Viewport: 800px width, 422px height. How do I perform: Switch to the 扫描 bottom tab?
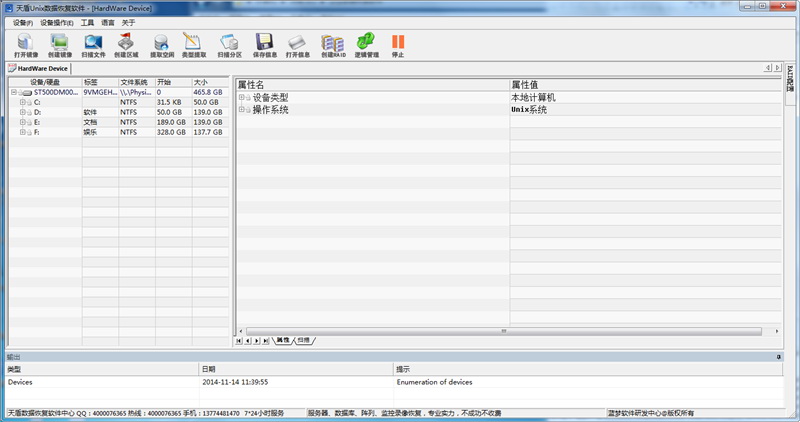pyautogui.click(x=304, y=340)
